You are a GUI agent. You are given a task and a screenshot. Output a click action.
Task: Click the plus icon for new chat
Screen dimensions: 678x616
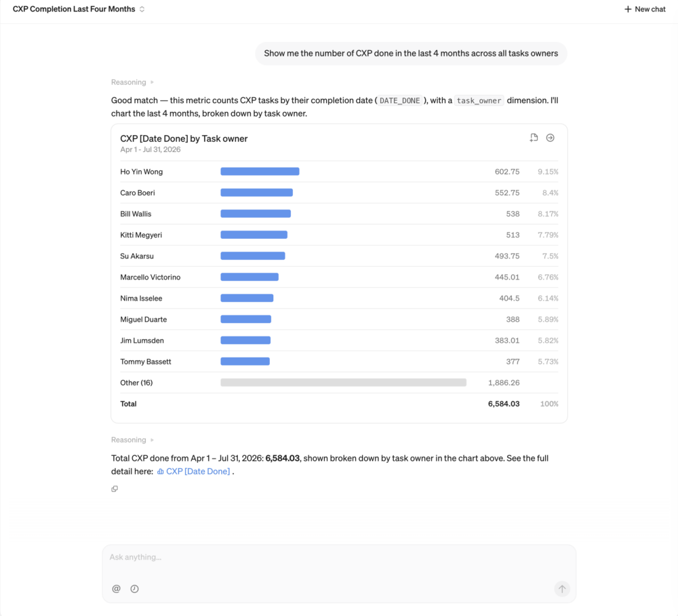[x=628, y=9]
